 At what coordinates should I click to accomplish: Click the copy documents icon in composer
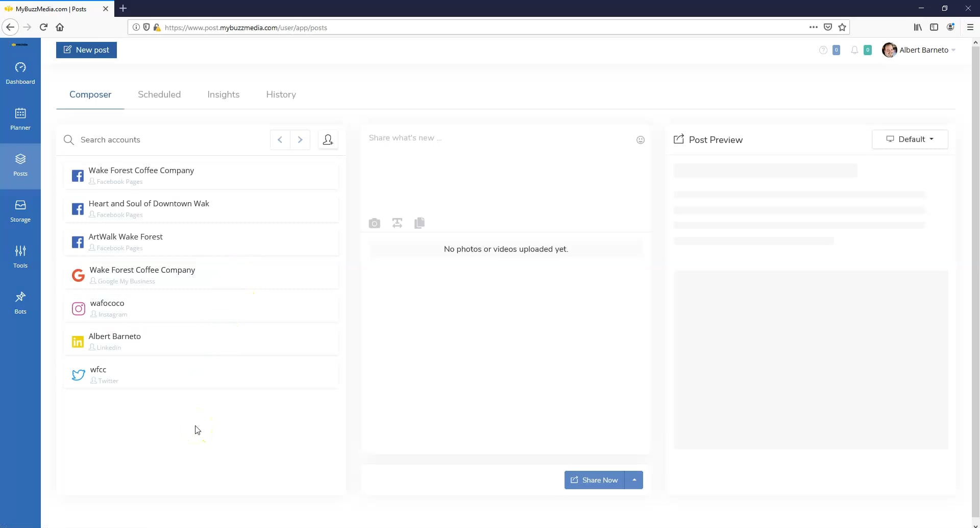pos(420,223)
